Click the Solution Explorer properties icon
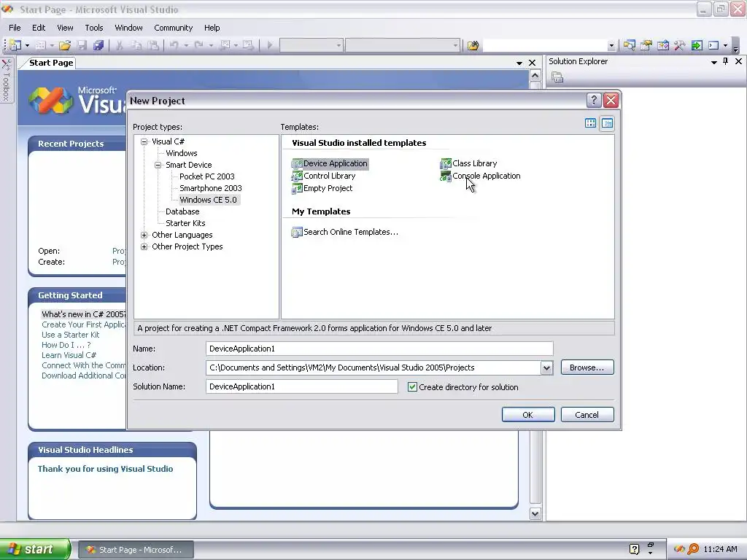The height and width of the screenshot is (560, 747). click(x=557, y=77)
